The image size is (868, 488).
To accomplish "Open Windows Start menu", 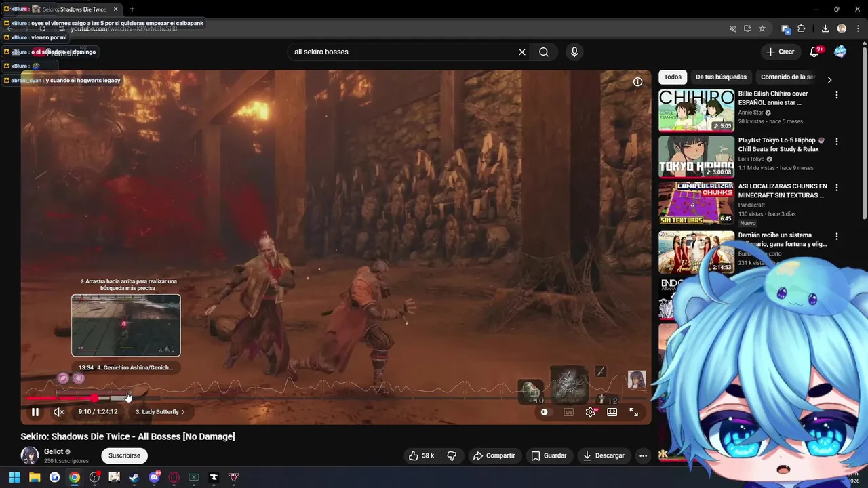I will coord(14,477).
